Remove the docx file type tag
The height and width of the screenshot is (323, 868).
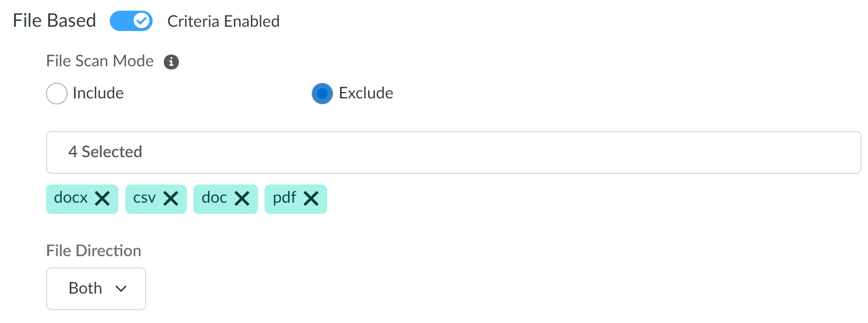tap(102, 199)
